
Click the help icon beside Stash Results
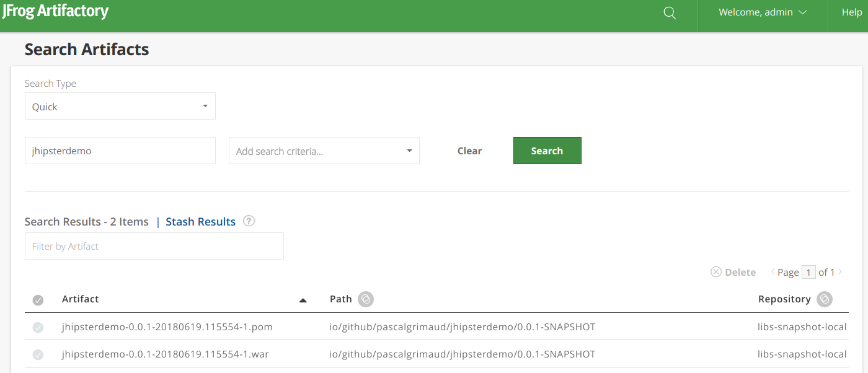249,221
